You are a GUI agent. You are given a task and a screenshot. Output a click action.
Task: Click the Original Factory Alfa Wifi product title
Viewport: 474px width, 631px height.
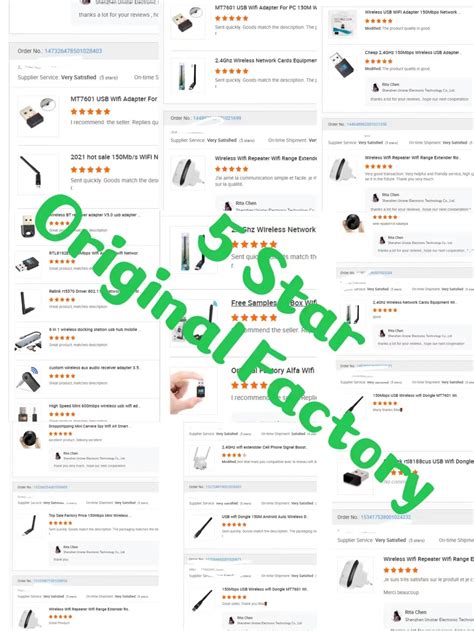click(272, 370)
